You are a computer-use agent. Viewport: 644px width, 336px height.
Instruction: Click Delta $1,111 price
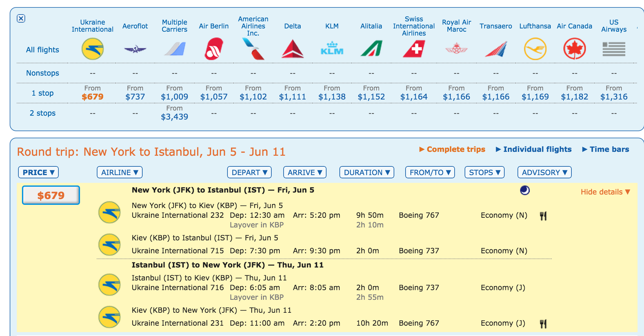293,97
